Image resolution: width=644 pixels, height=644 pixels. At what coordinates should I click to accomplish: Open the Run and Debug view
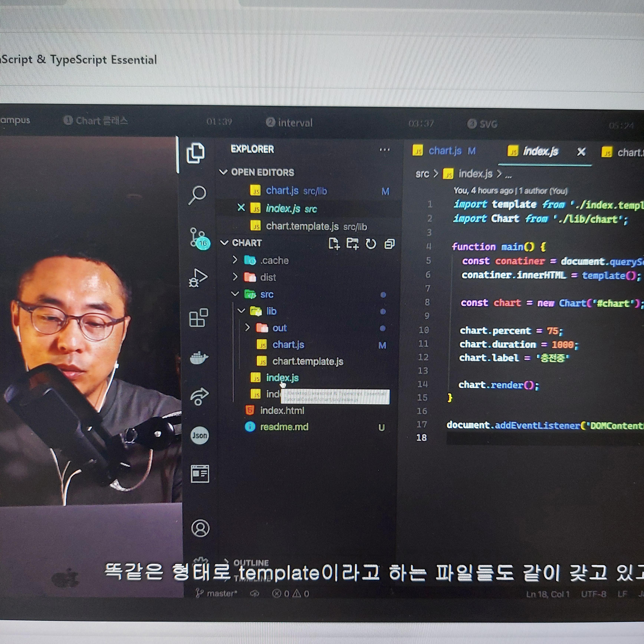198,278
